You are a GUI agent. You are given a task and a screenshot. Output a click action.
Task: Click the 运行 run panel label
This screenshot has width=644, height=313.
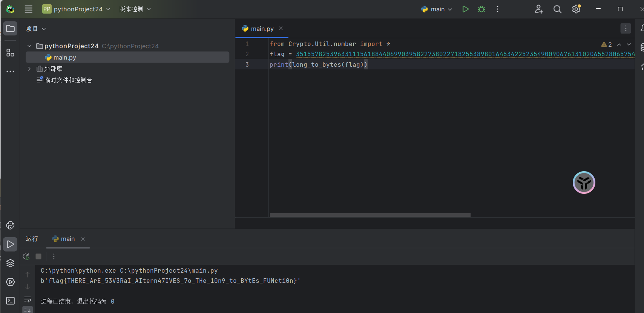(x=32, y=239)
